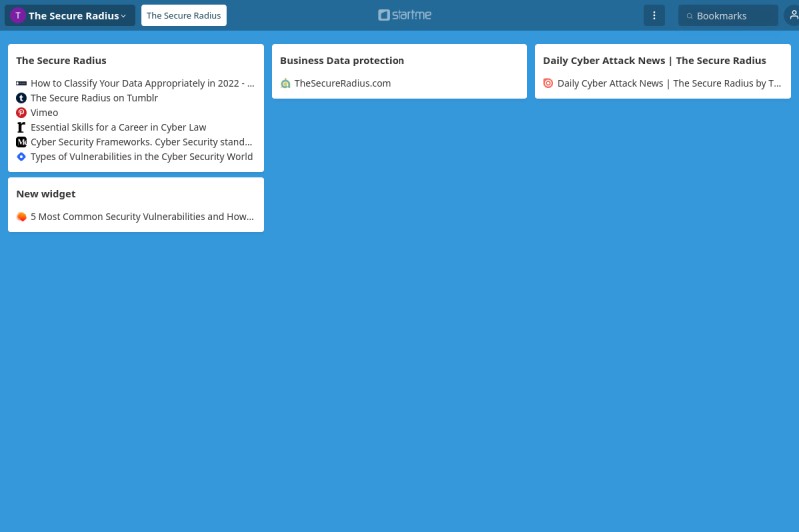Open Essential Skills for a Career in Cyber Law
This screenshot has height=532, width=799.
[118, 128]
